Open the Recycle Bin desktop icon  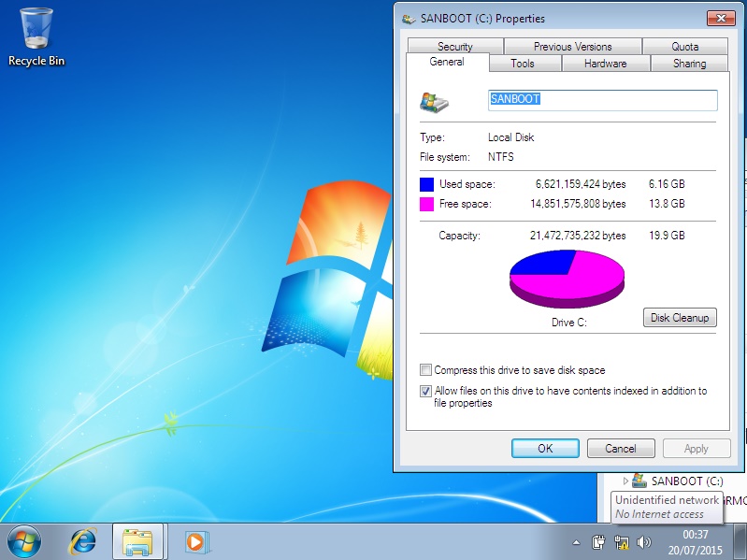(x=36, y=37)
